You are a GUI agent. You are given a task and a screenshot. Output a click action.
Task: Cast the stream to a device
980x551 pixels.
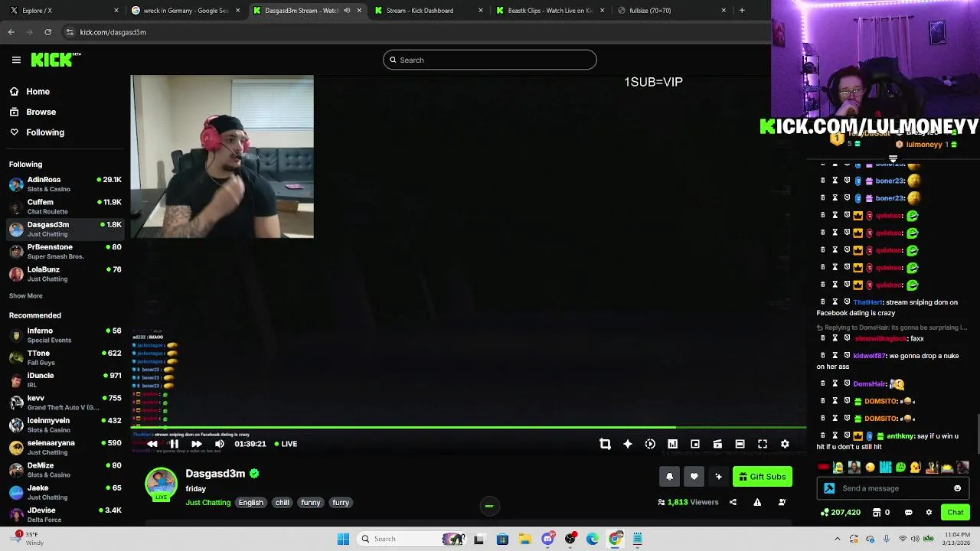coord(717,444)
